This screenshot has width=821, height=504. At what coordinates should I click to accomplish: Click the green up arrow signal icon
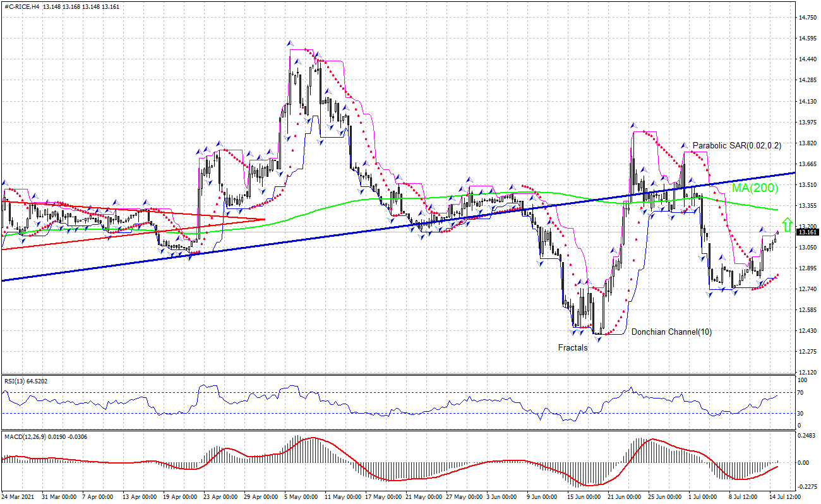787,224
